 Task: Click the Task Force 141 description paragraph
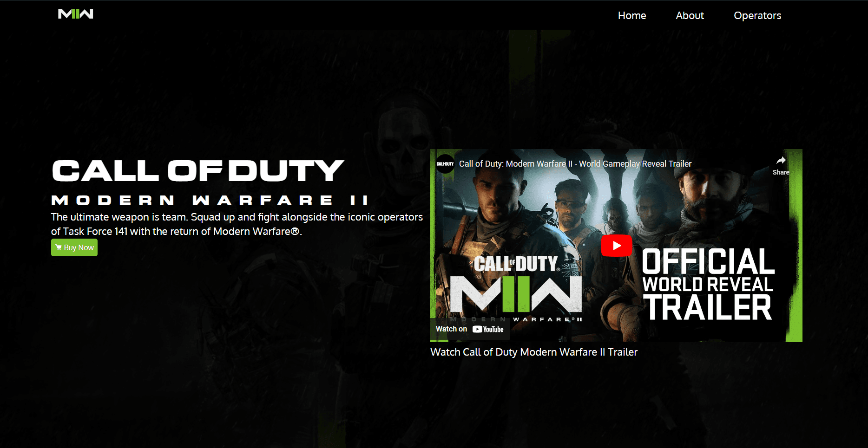[237, 224]
